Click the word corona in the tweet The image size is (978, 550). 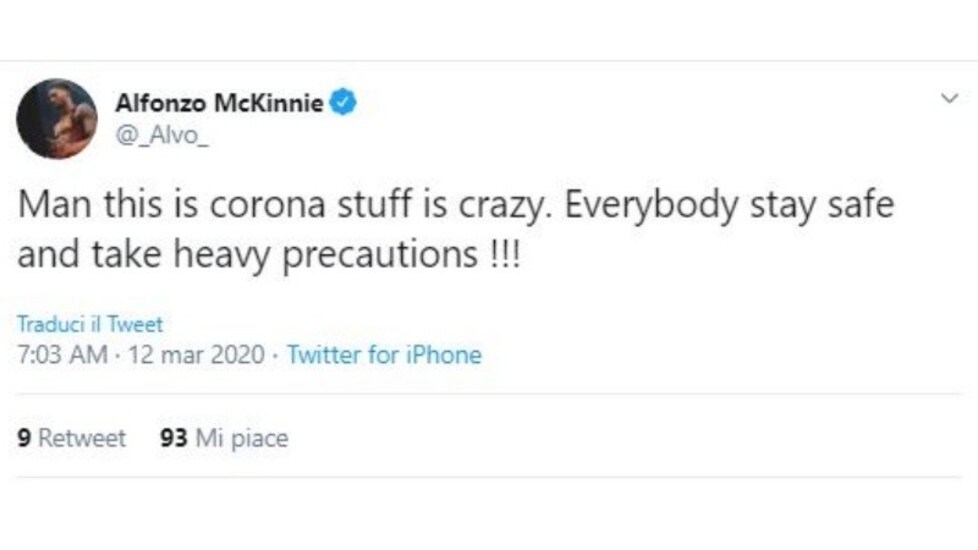268,205
